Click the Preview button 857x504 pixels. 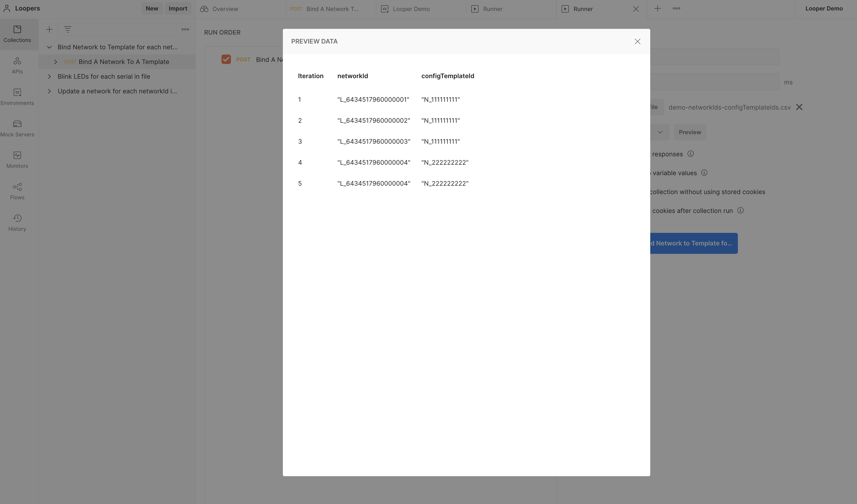690,132
